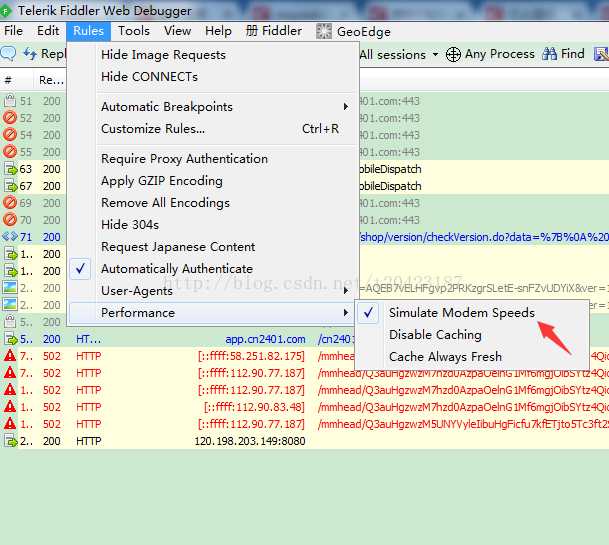The height and width of the screenshot is (545, 609).
Task: Select host [::ffff:58.251.82.175]
Action: (x=251, y=356)
